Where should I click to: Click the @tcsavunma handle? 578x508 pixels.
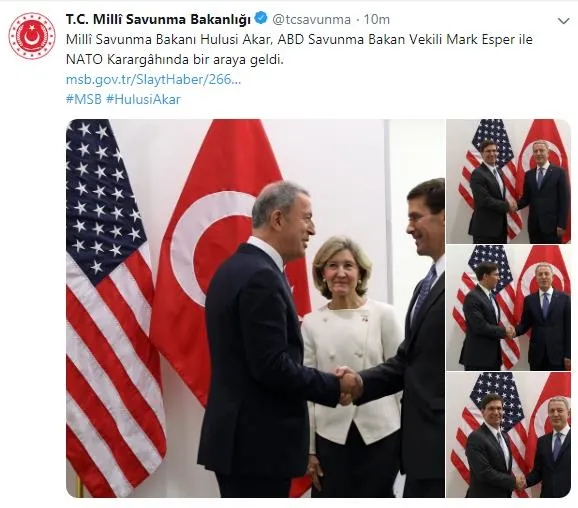point(311,19)
